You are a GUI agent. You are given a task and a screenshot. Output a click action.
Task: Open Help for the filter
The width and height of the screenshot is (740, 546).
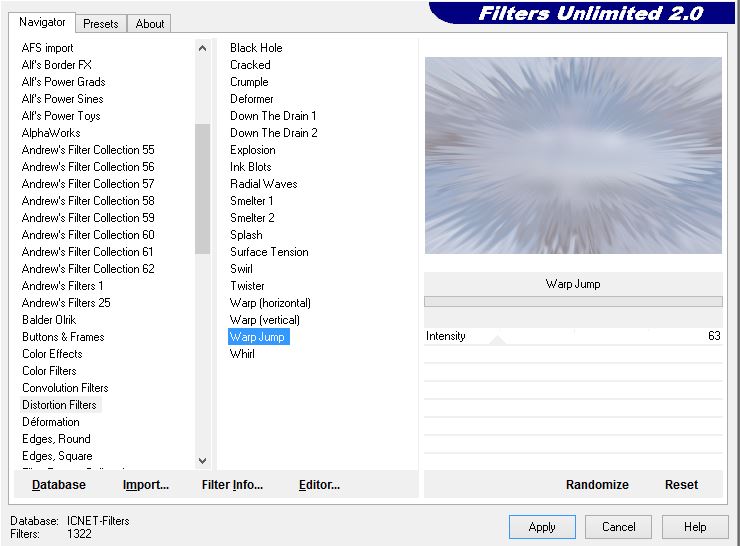coord(695,527)
